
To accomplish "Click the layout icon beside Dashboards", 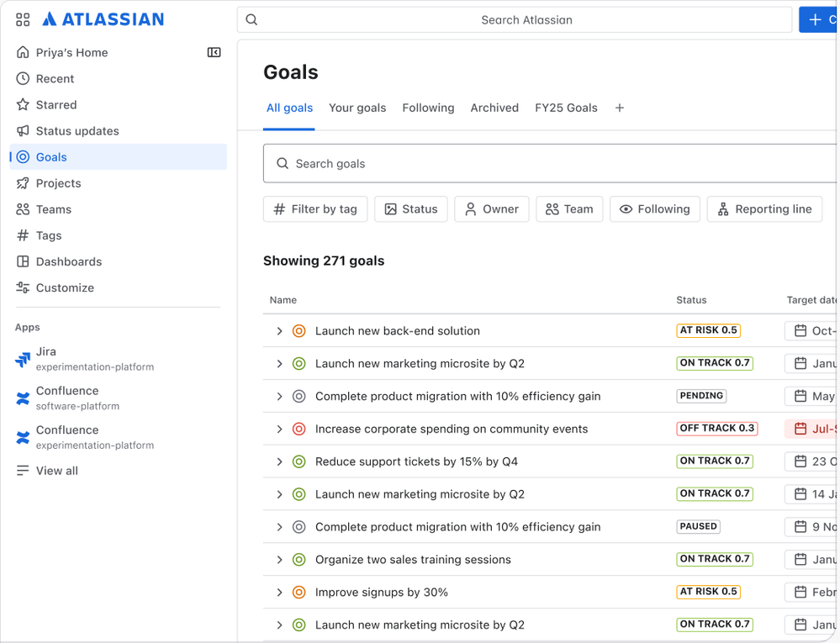I will tap(23, 261).
